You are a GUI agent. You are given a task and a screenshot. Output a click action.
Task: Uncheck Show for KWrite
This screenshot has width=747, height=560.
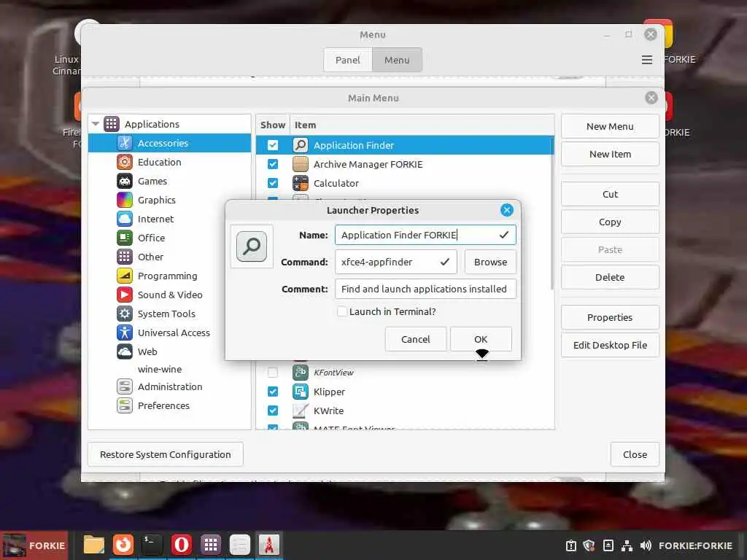(x=273, y=411)
